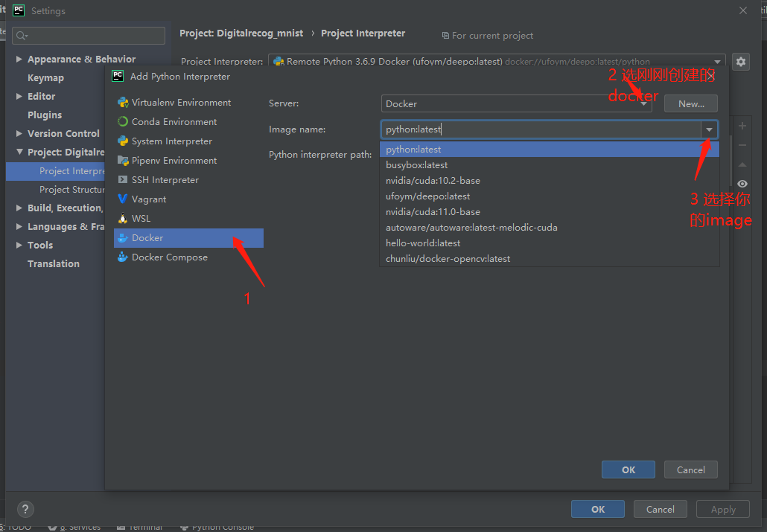The width and height of the screenshot is (767, 532).
Task: Expand Version Control settings
Action: click(19, 133)
